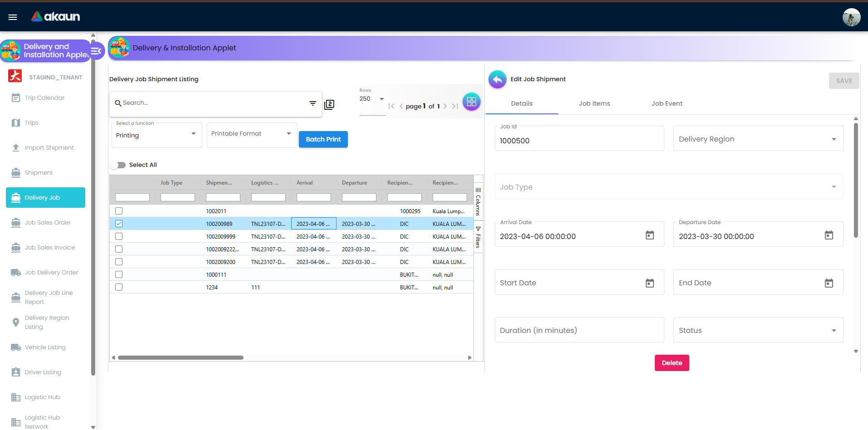Open Import Shipment from the sidebar

pos(49,147)
